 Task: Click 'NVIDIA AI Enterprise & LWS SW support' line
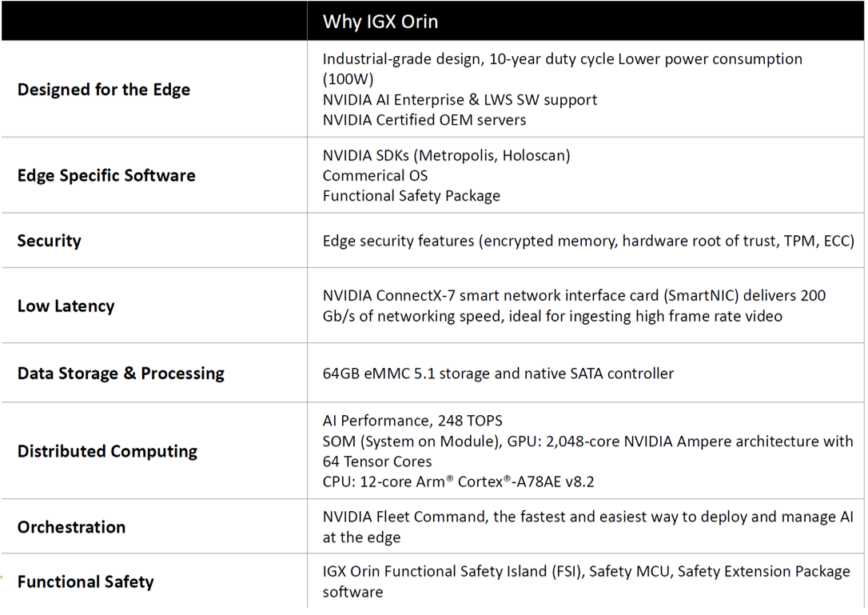[x=460, y=100]
